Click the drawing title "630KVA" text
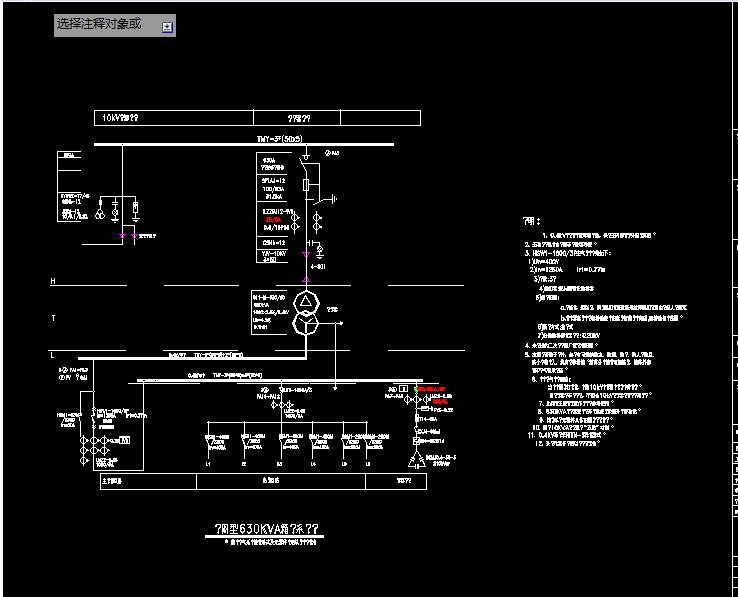This screenshot has height=597, width=738. (264, 528)
